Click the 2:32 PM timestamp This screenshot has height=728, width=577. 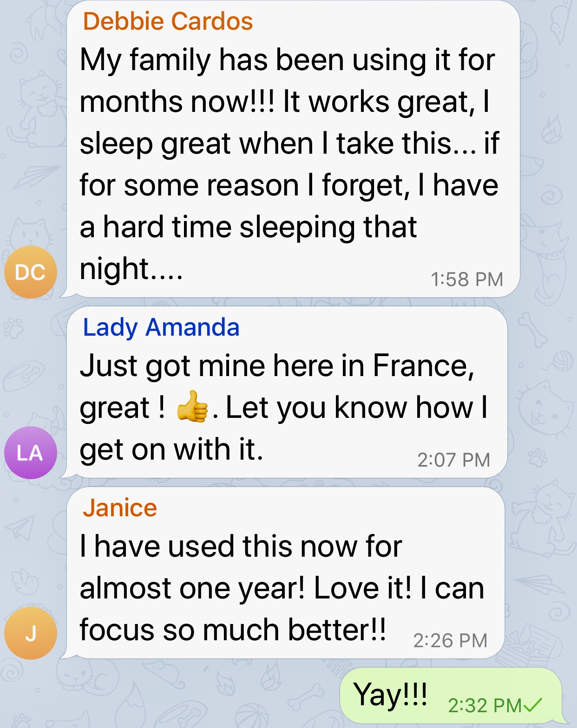coord(484,705)
